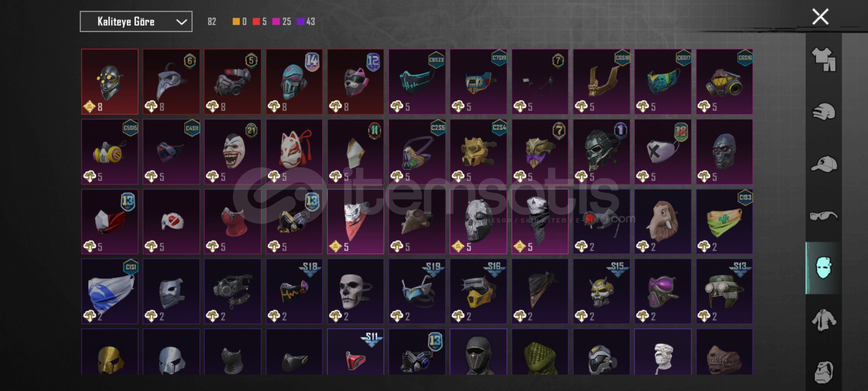Select the glasses category icon
The image size is (868, 391).
point(824,216)
